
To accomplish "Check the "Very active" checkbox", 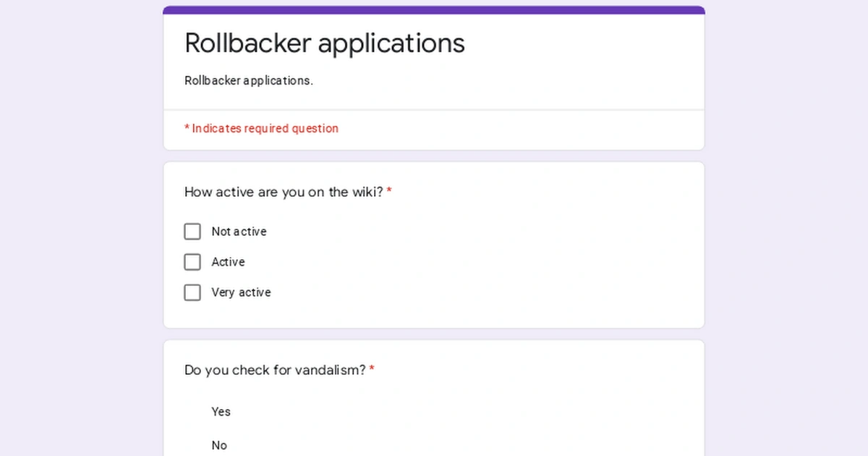I will pyautogui.click(x=192, y=292).
